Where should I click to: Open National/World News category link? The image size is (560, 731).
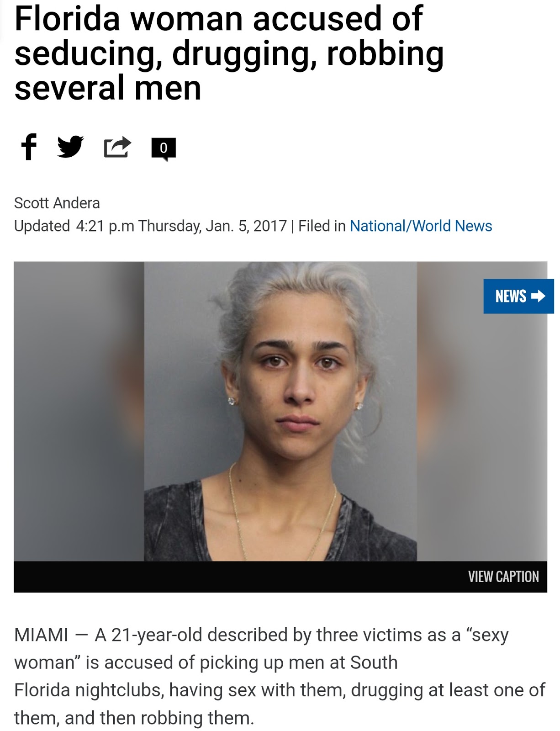[421, 226]
